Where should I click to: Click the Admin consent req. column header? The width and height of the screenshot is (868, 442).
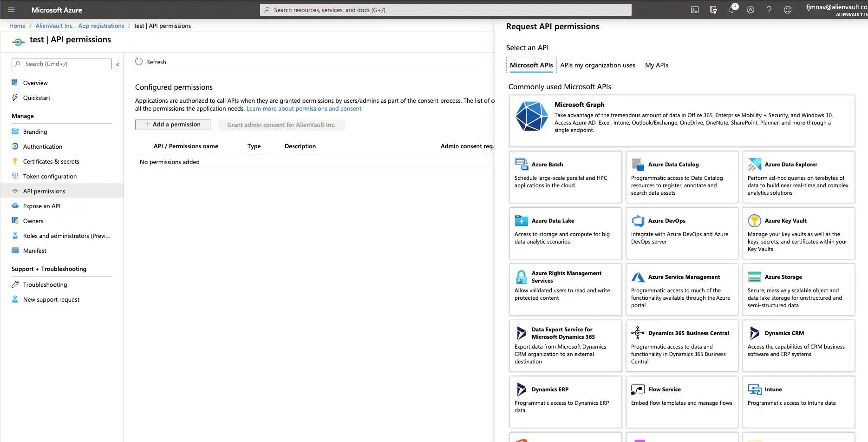467,146
